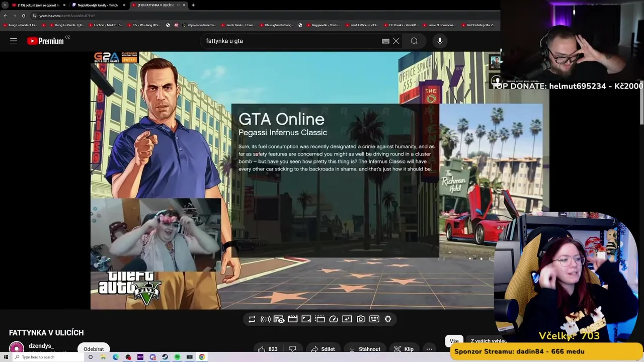This screenshot has height=362, width=644.
Task: Open the Windows Start menu
Action: [6, 357]
